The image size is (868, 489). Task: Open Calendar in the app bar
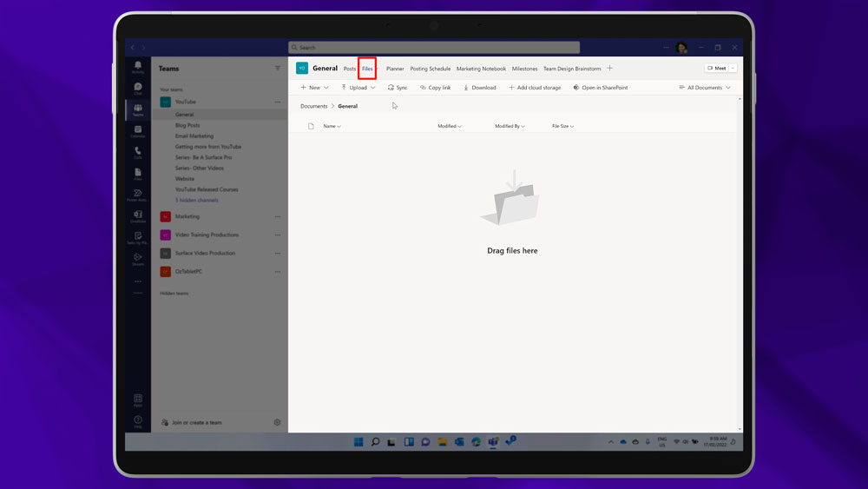tap(138, 131)
